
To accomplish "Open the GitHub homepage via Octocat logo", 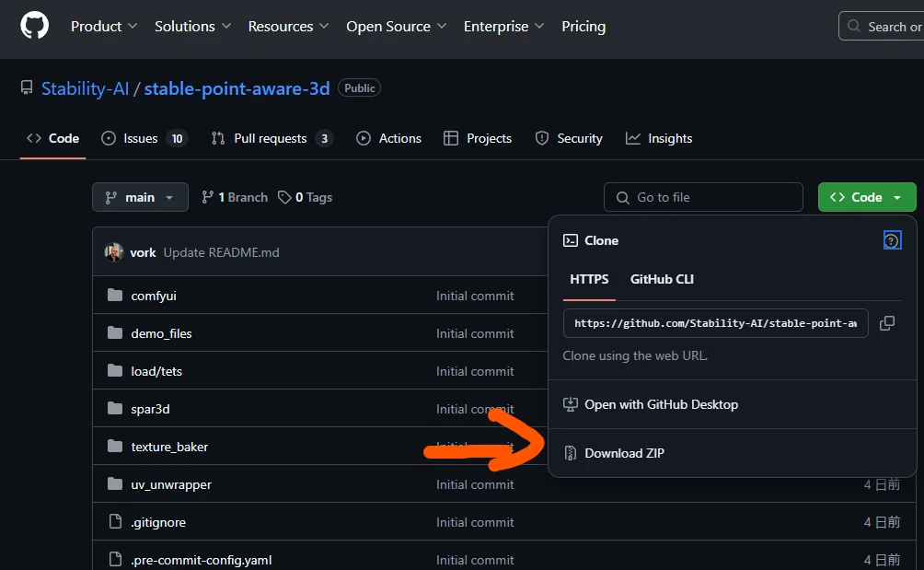I will [34, 27].
